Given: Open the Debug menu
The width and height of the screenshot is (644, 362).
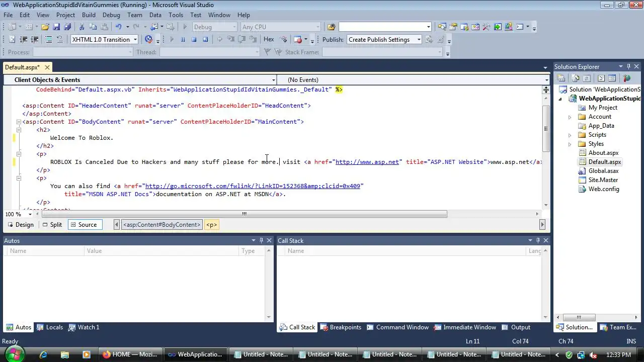Looking at the screenshot, I should [111, 15].
